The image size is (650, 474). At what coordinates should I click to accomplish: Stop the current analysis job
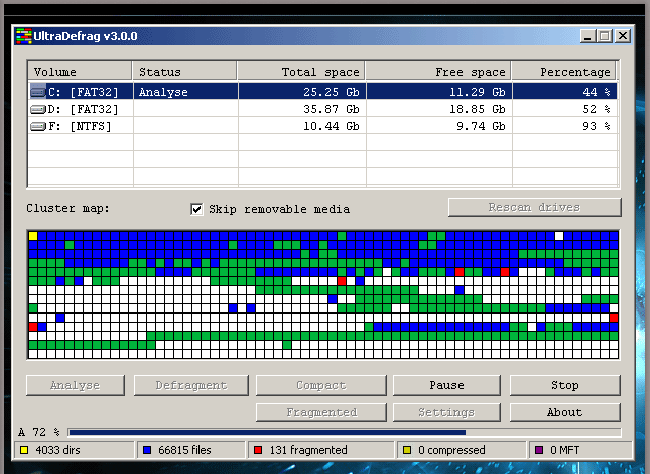[565, 385]
